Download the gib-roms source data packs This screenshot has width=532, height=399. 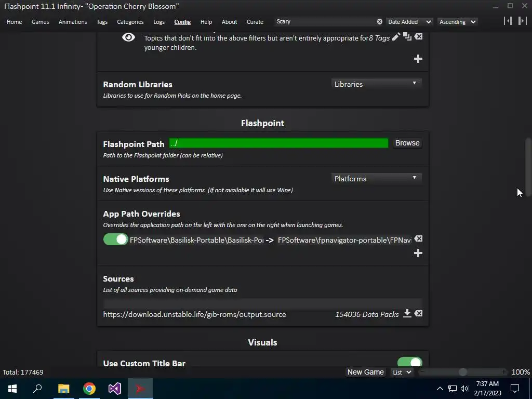(407, 313)
